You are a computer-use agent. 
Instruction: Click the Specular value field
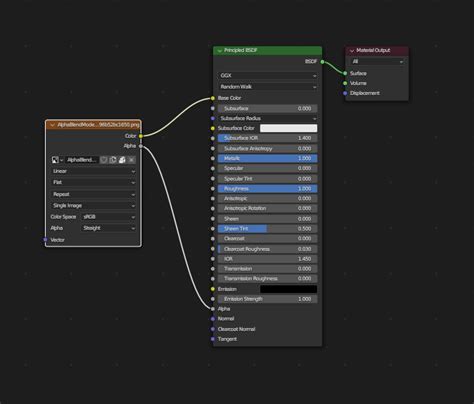[x=268, y=168]
